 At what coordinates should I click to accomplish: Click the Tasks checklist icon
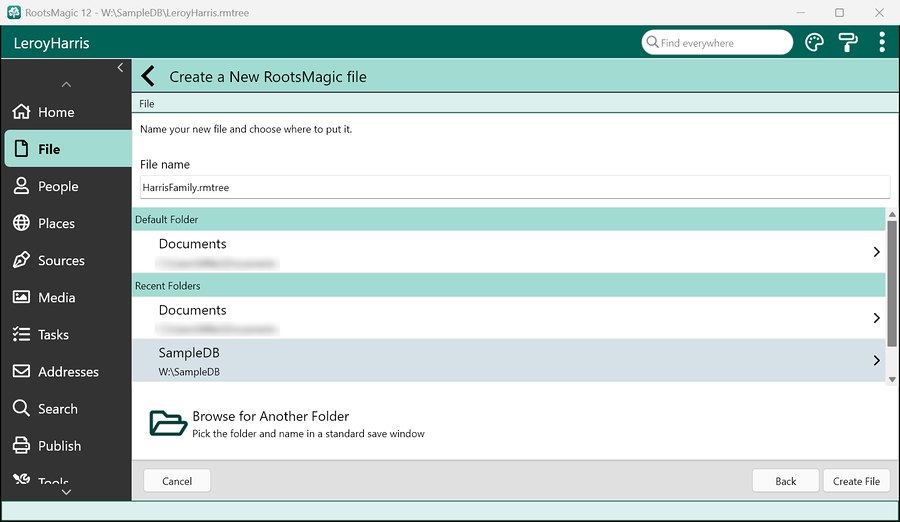21,334
